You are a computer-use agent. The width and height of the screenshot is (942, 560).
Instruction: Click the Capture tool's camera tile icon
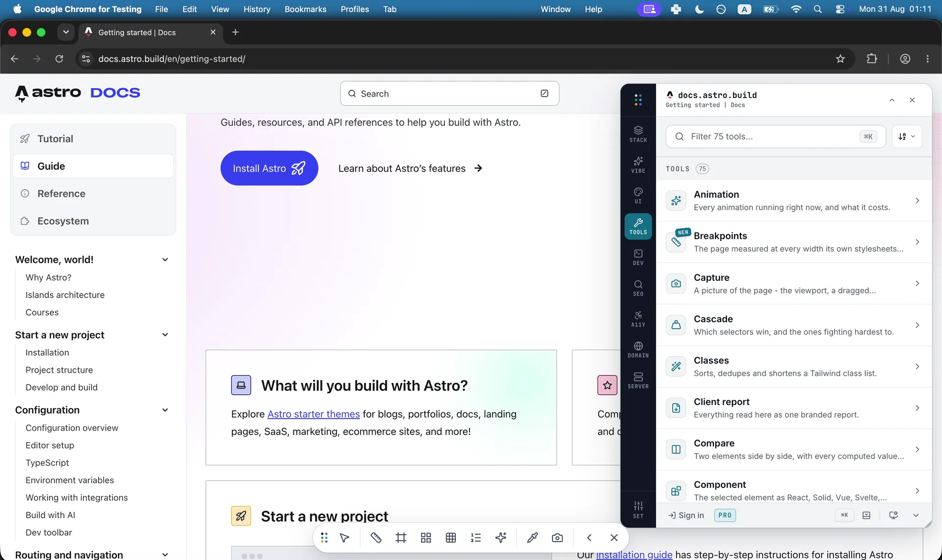pos(676,283)
